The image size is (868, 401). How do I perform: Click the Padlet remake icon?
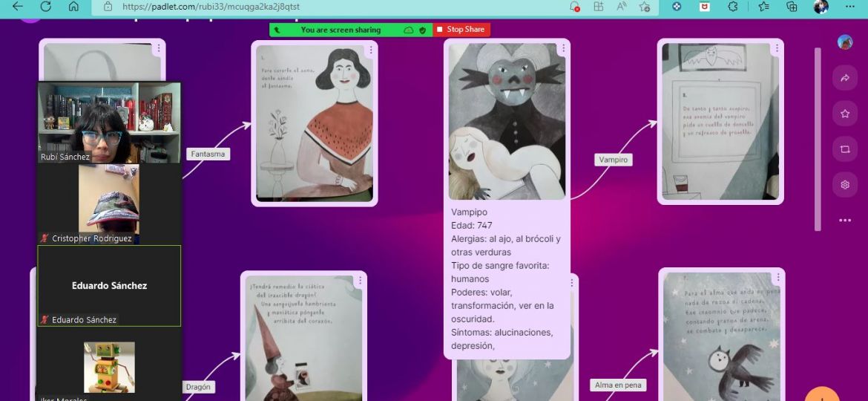point(845,149)
